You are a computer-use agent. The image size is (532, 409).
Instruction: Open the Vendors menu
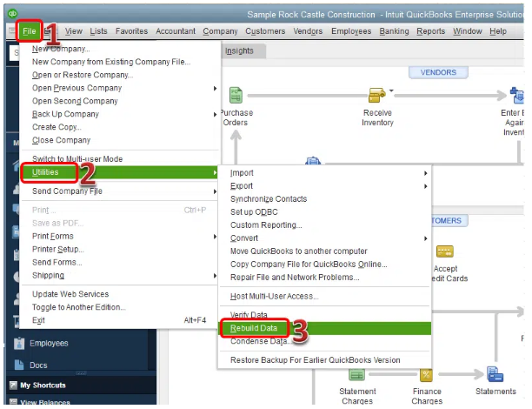point(308,31)
